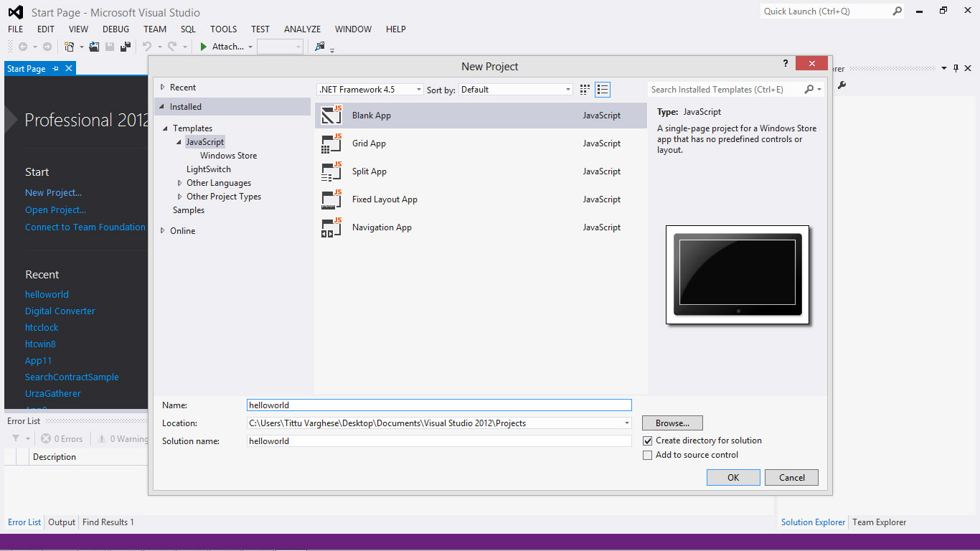Click the Navigate Backward arrow icon
Screen dimensions: 980x551
(24, 46)
